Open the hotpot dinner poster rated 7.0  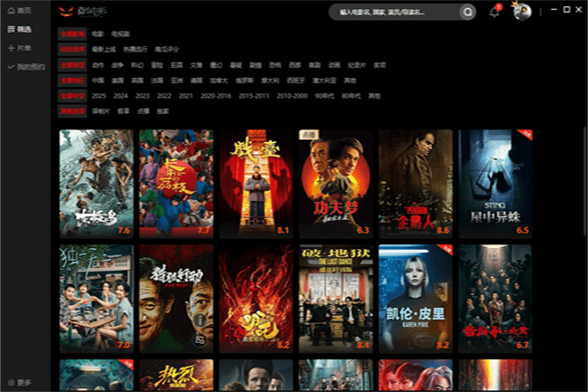[x=97, y=299]
